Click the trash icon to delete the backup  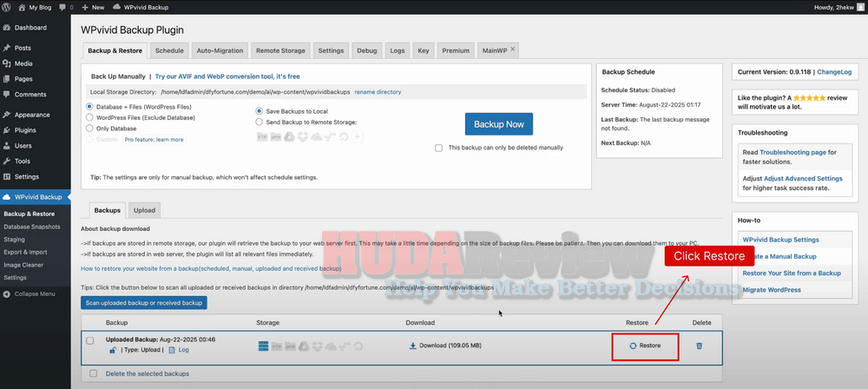[700, 346]
